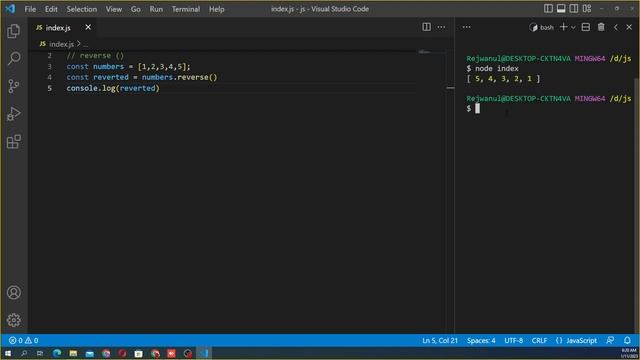Viewport: 640px width, 360px height.
Task: Open the Windows Start menu
Action: point(8,353)
